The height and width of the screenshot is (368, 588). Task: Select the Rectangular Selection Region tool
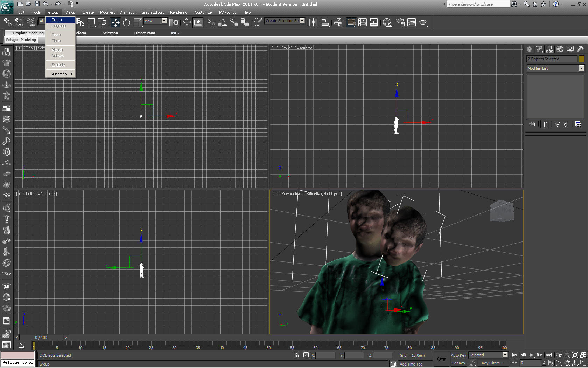click(91, 22)
